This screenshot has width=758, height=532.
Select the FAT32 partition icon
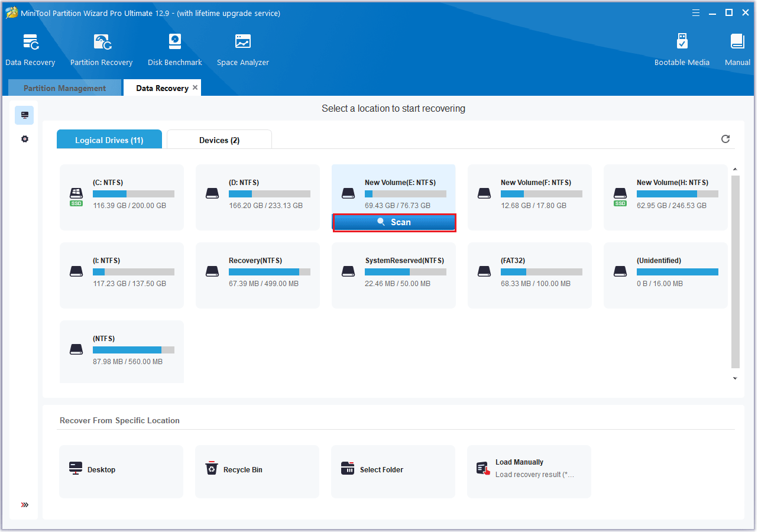[x=484, y=271]
